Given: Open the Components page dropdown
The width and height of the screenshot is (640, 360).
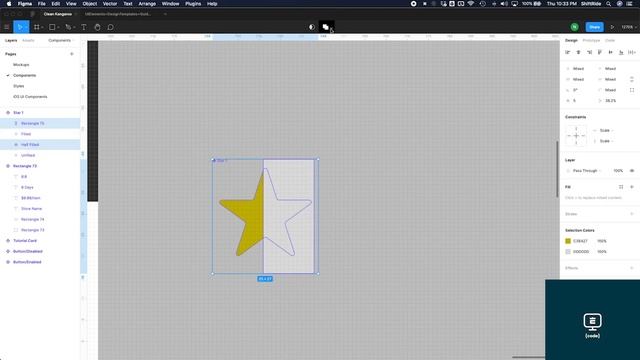Looking at the screenshot, I should tap(61, 40).
